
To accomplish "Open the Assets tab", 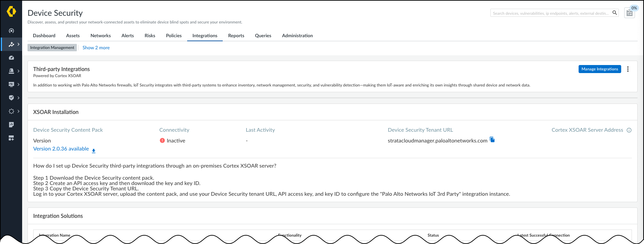I will pos(73,36).
